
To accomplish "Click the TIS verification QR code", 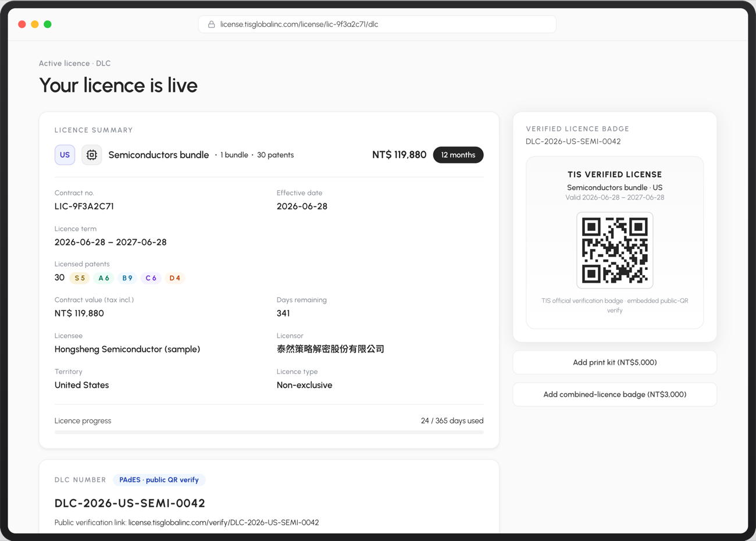I will tap(615, 250).
